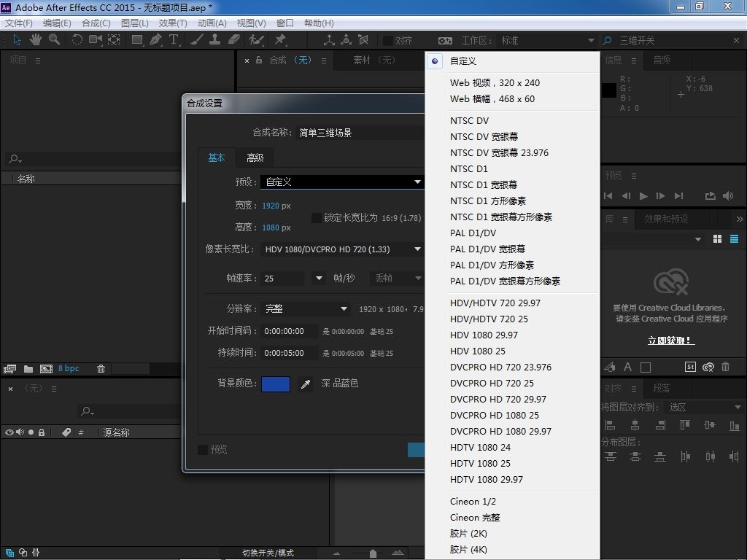Image resolution: width=747 pixels, height=560 pixels.
Task: Open the 效果(T) menu
Action: [173, 23]
